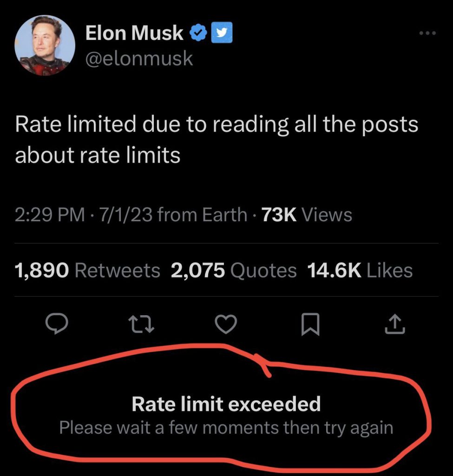Bookmark the tweet with bookmark icon
Viewport: 453px width, 476px height.
(x=310, y=324)
